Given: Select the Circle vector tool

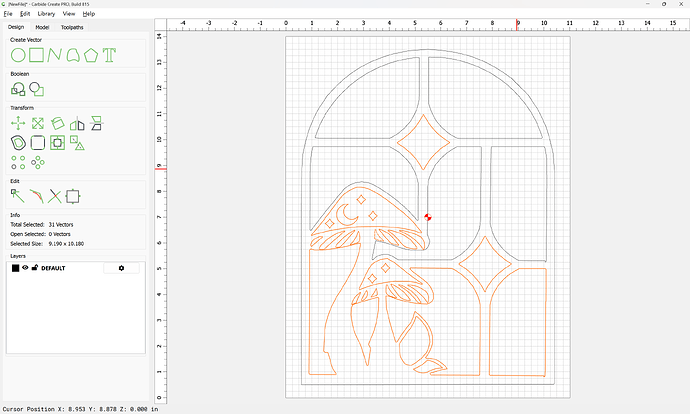Looking at the screenshot, I should pyautogui.click(x=18, y=55).
